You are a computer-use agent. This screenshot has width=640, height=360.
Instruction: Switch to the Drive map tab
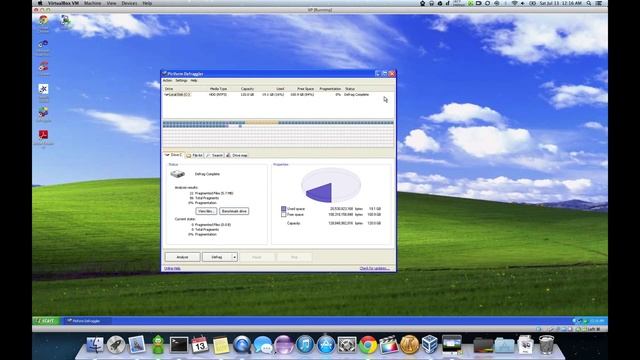pos(237,155)
